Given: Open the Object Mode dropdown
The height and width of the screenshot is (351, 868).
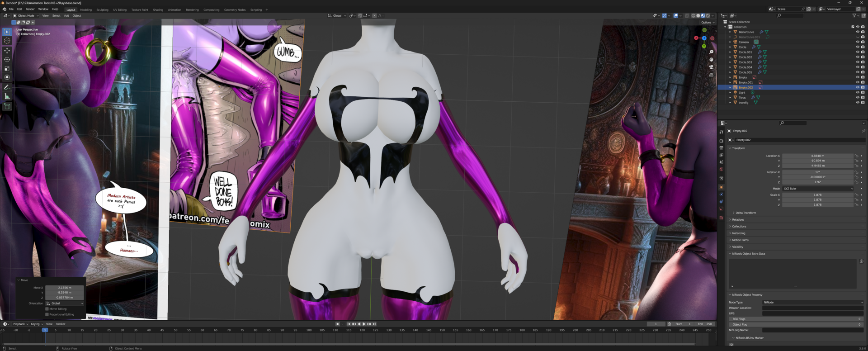Looking at the screenshot, I should (26, 16).
